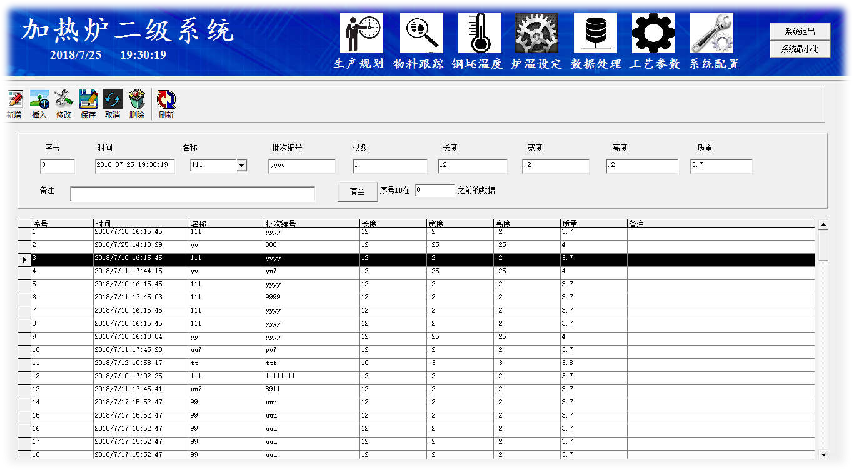The image size is (854, 472).
Task: Open the 名称 name combo box dropdown
Action: tap(242, 165)
